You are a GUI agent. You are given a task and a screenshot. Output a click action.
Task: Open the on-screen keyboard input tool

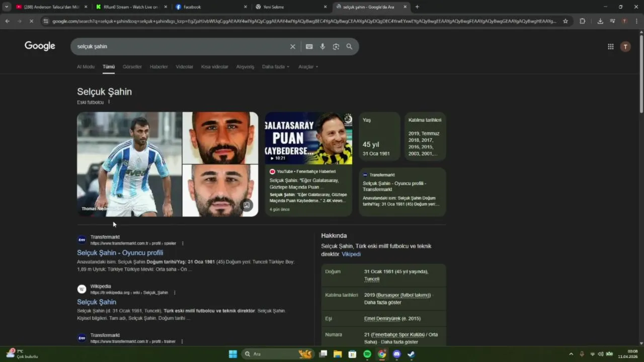309,46
